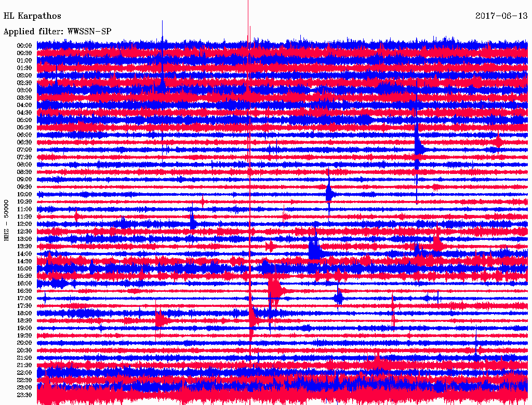Select the 16:30 time label
This screenshot has height=405, width=532.
pyautogui.click(x=24, y=291)
